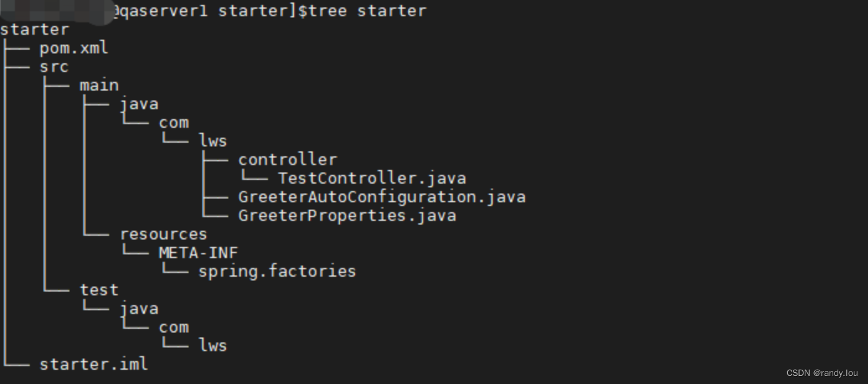868x384 pixels.
Task: Click the java folder under test
Action: (x=139, y=308)
